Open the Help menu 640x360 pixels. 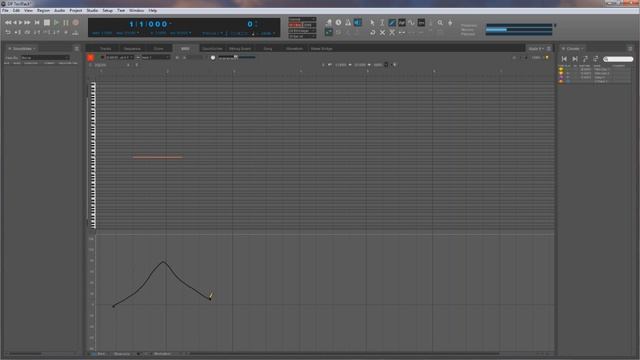pos(153,11)
